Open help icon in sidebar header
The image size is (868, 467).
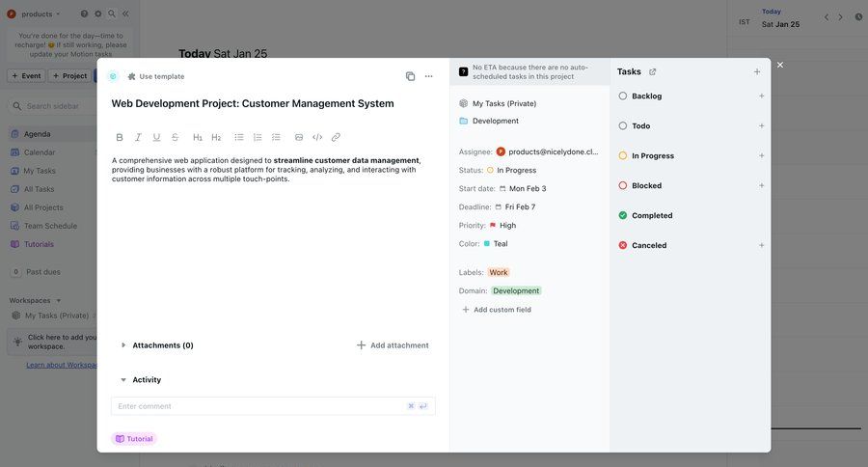tap(84, 14)
